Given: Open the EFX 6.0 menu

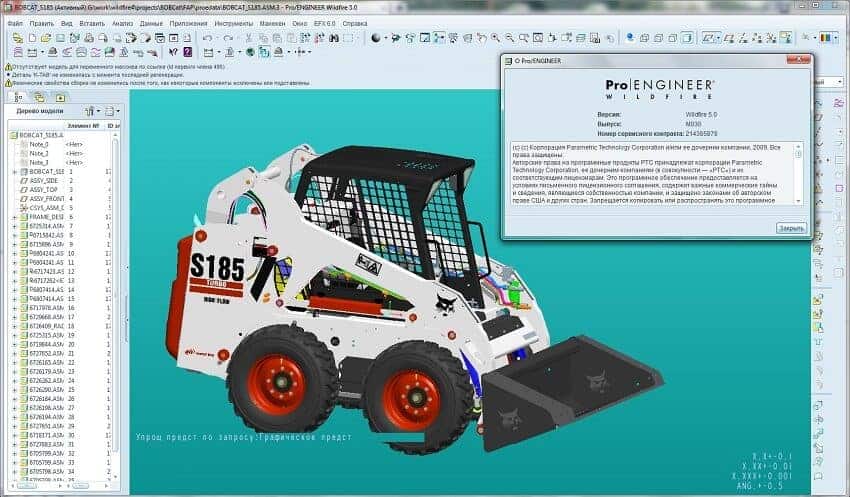Looking at the screenshot, I should tap(325, 24).
